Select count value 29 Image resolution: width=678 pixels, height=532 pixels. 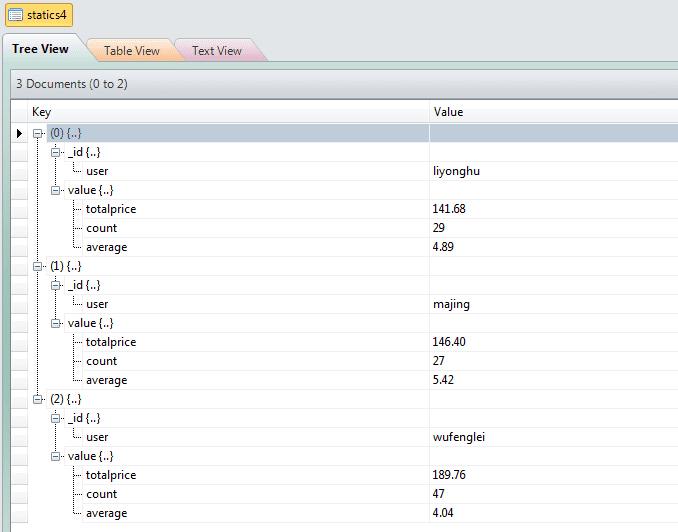[x=438, y=228]
